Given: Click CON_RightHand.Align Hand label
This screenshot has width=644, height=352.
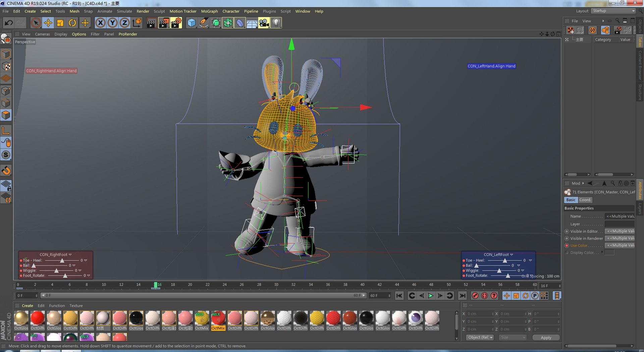Looking at the screenshot, I should [x=51, y=71].
